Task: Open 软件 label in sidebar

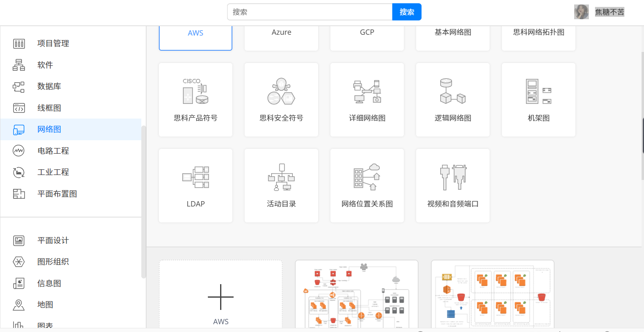Action: (45, 65)
